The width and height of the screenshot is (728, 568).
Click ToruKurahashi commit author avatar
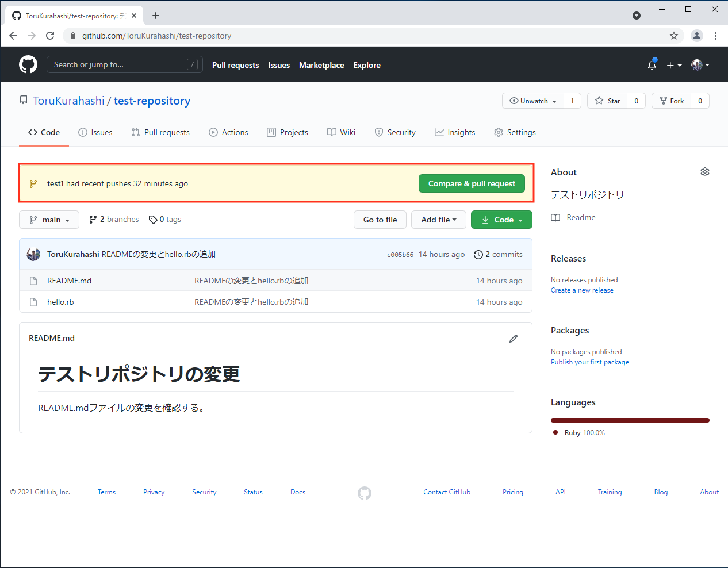(x=33, y=254)
